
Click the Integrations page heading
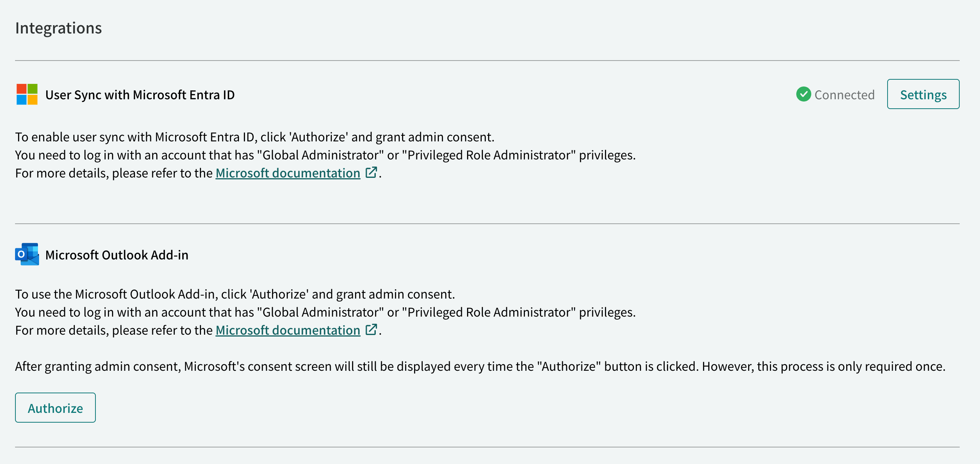[x=59, y=28]
